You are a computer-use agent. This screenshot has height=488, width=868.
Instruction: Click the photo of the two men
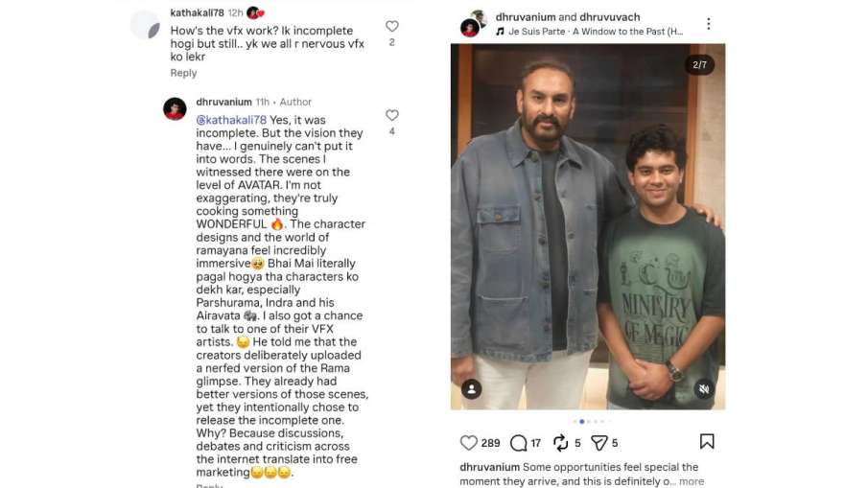588,227
